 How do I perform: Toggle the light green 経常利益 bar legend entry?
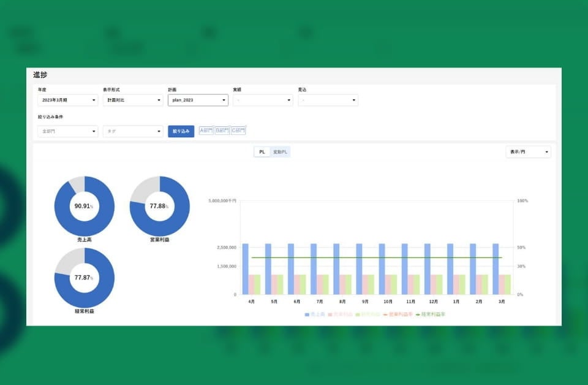click(x=368, y=314)
